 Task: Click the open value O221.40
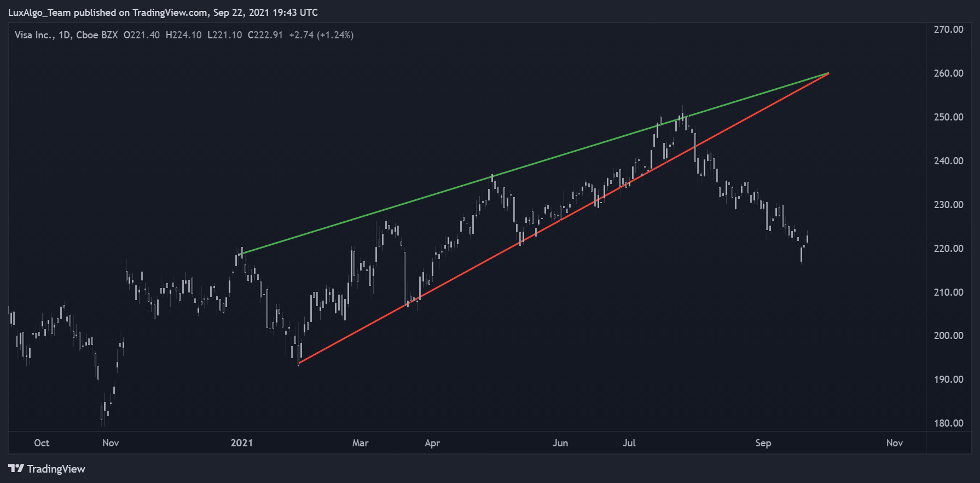142,35
